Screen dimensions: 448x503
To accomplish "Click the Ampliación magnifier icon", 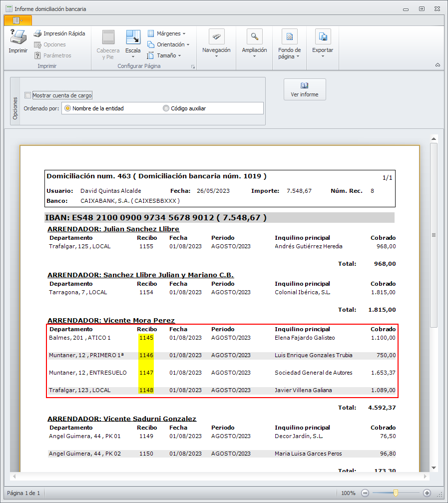I will [254, 36].
